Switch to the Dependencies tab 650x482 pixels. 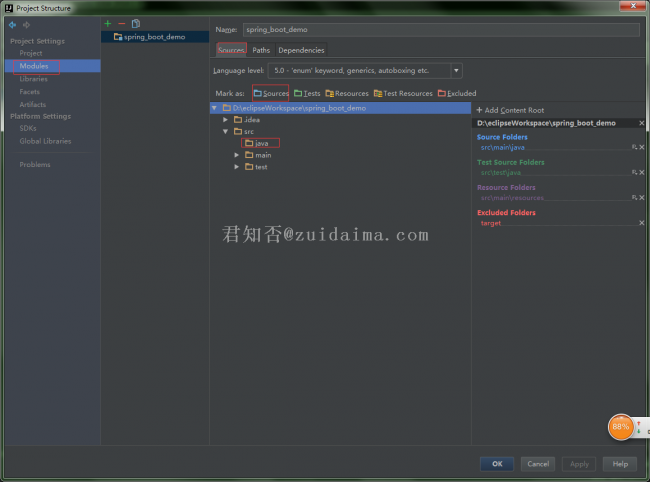[301, 50]
